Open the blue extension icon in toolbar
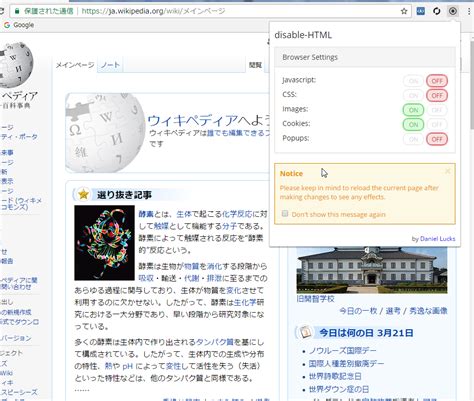This screenshot has height=401, width=474. [421, 11]
